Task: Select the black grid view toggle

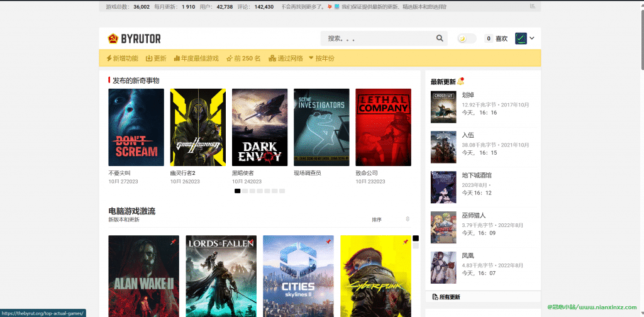Action: (x=416, y=238)
